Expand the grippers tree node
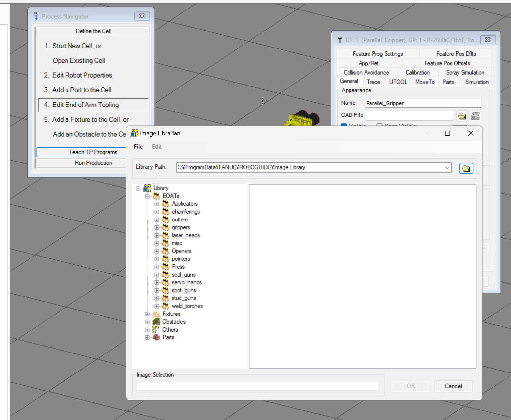Screen dimensions: 511x420 (x=157, y=227)
